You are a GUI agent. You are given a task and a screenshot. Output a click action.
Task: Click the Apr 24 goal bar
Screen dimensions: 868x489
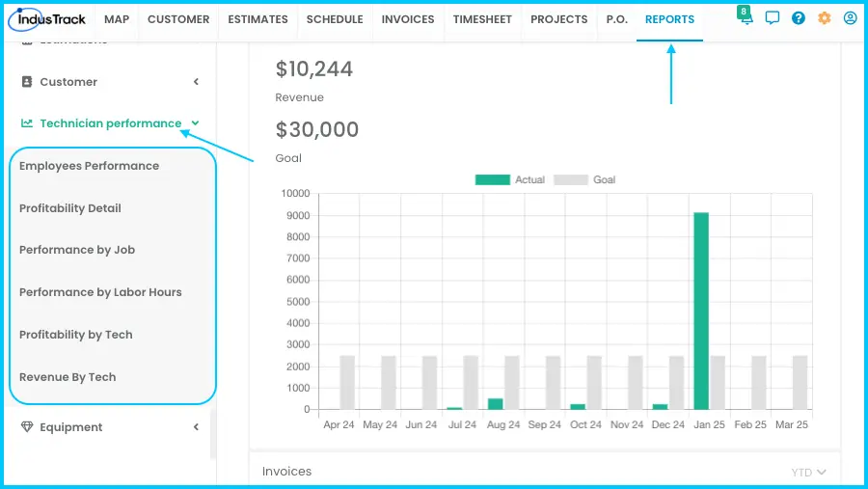pyautogui.click(x=347, y=383)
